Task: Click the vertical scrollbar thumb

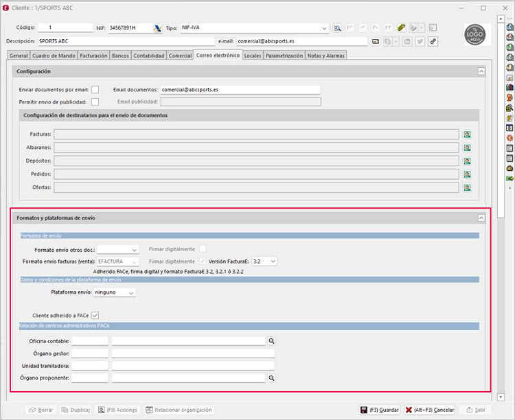Action: (501, 120)
